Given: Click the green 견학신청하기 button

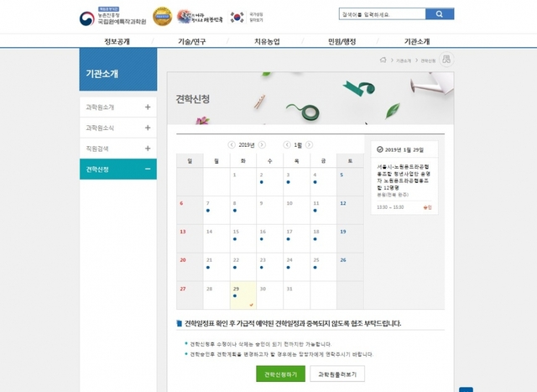Looking at the screenshot, I should pyautogui.click(x=280, y=374).
